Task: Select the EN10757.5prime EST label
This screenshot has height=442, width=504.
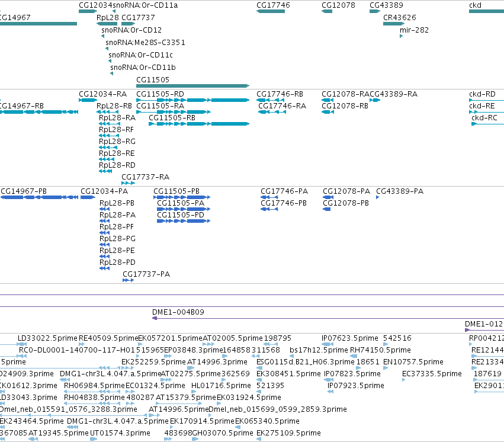Action: pyautogui.click(x=413, y=362)
